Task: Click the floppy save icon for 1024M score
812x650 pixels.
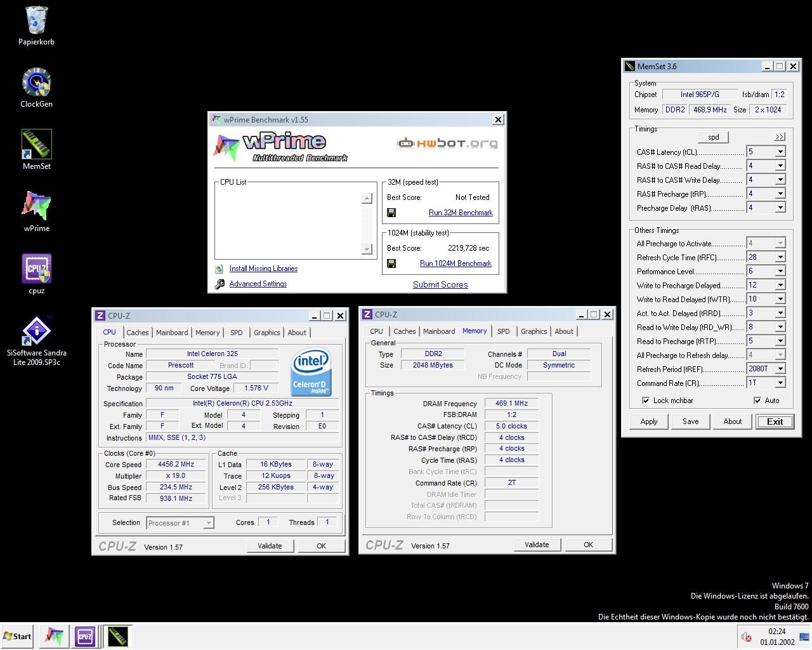Action: click(x=391, y=263)
